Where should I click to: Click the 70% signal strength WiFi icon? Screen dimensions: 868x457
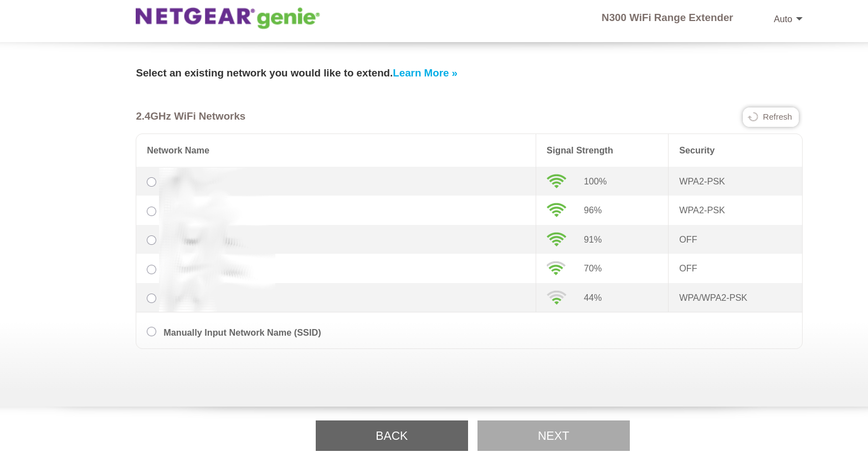(556, 268)
